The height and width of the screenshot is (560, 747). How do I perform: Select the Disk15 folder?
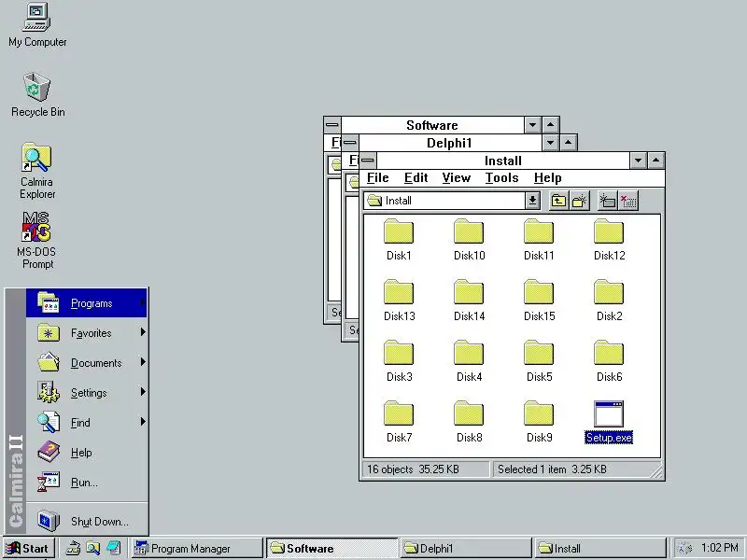[x=539, y=301]
